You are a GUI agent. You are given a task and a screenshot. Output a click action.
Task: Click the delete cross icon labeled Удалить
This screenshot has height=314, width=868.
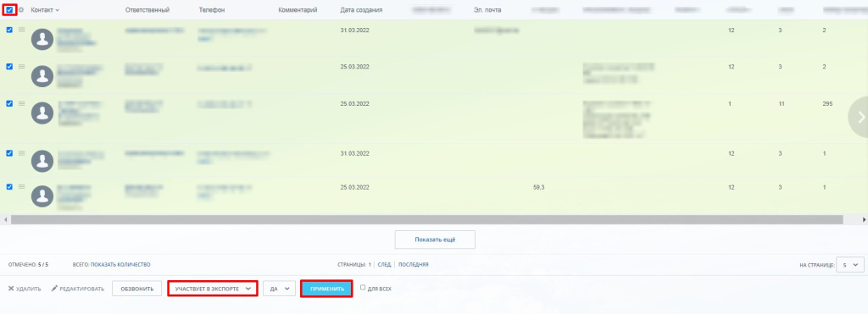(11, 289)
